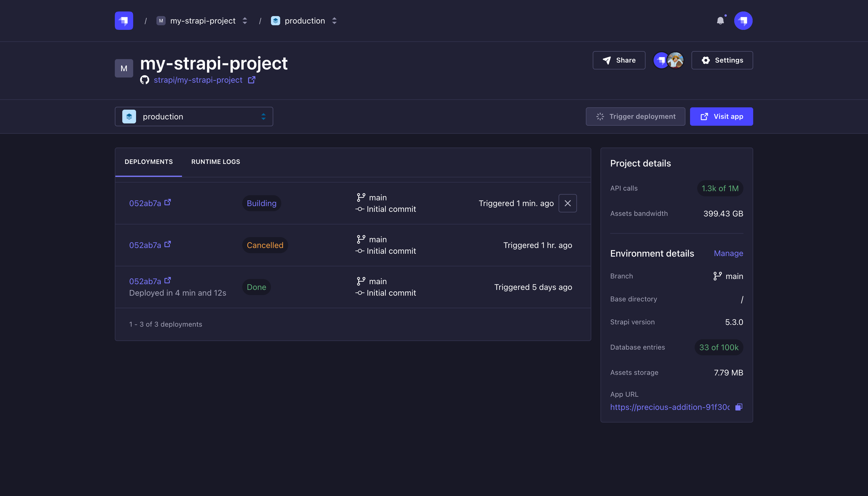Click the notification bell icon
The image size is (868, 496).
click(x=721, y=21)
